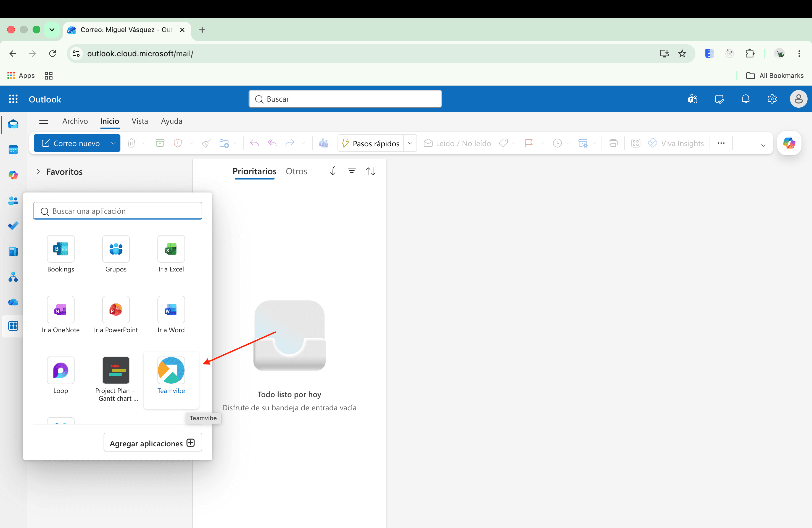Launch Ir a OneNote

tap(61, 315)
